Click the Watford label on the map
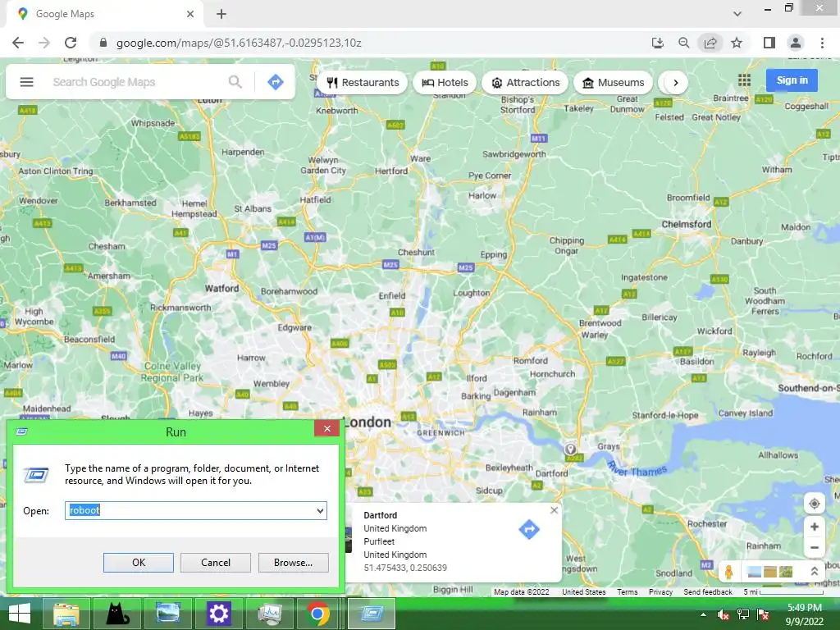 click(x=221, y=288)
